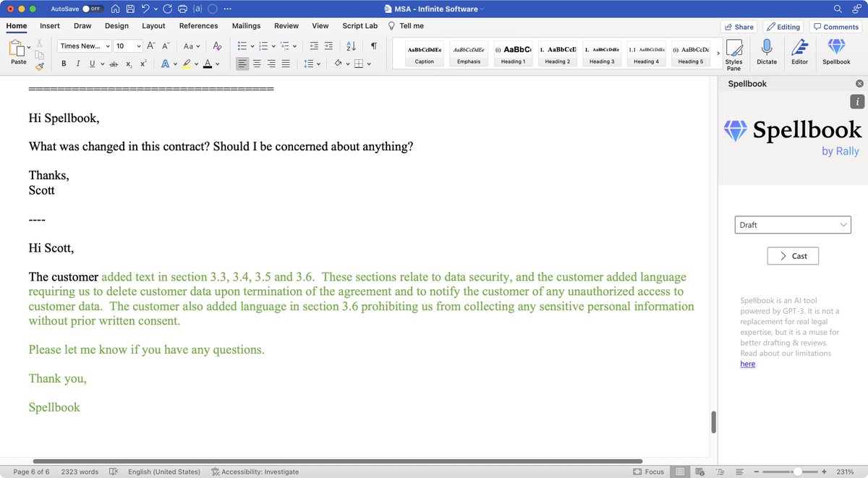
Task: Switch to the Insert tab
Action: pos(50,25)
